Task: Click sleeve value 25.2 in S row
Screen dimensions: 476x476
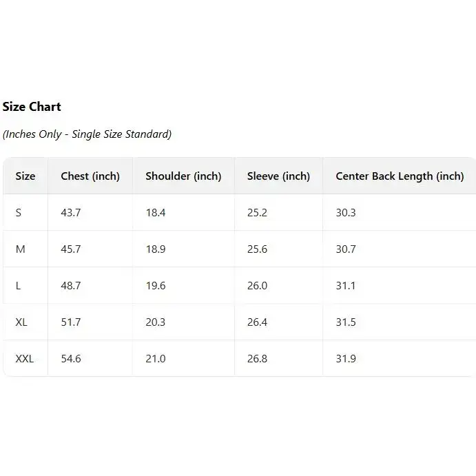Action: 257,213
